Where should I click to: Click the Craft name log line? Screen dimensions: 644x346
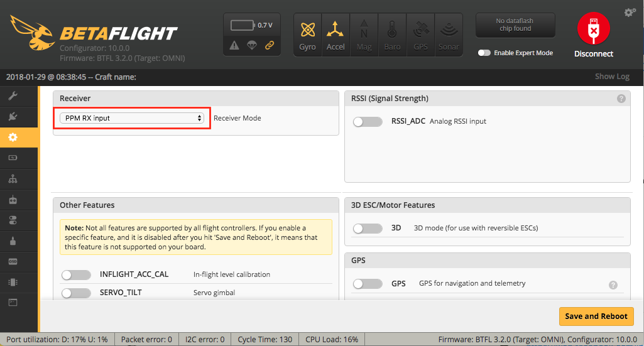pos(71,77)
